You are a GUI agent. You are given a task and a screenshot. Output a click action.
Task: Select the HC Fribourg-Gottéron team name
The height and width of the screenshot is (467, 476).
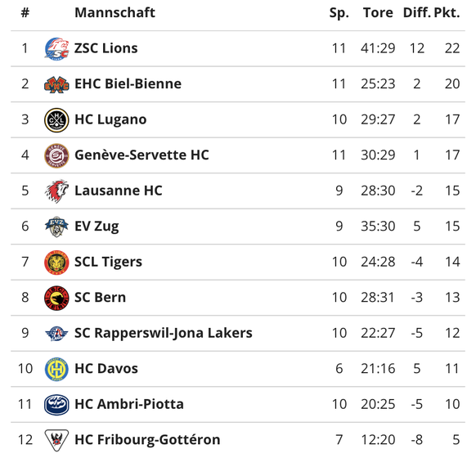(147, 439)
